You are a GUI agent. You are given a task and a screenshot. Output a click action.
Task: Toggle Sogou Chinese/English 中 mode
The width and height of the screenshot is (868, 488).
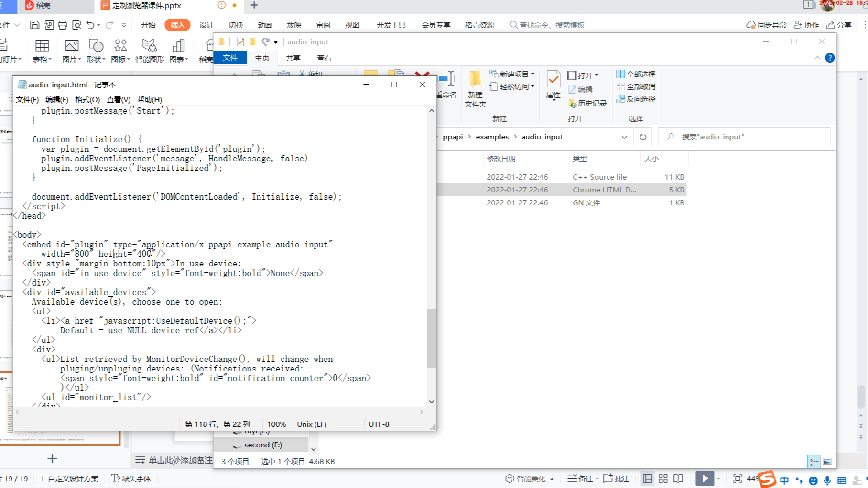tap(784, 480)
